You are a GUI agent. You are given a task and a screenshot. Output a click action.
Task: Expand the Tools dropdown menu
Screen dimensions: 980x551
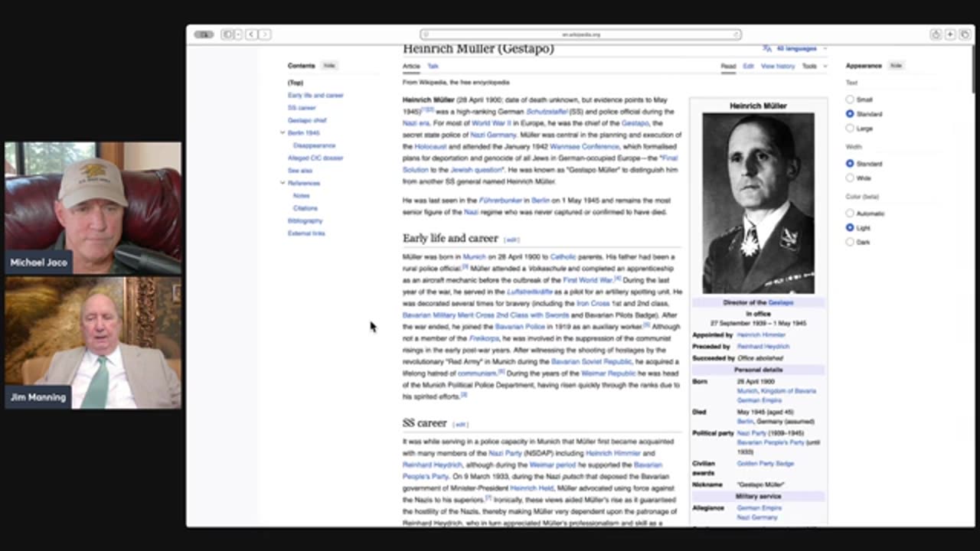click(814, 67)
